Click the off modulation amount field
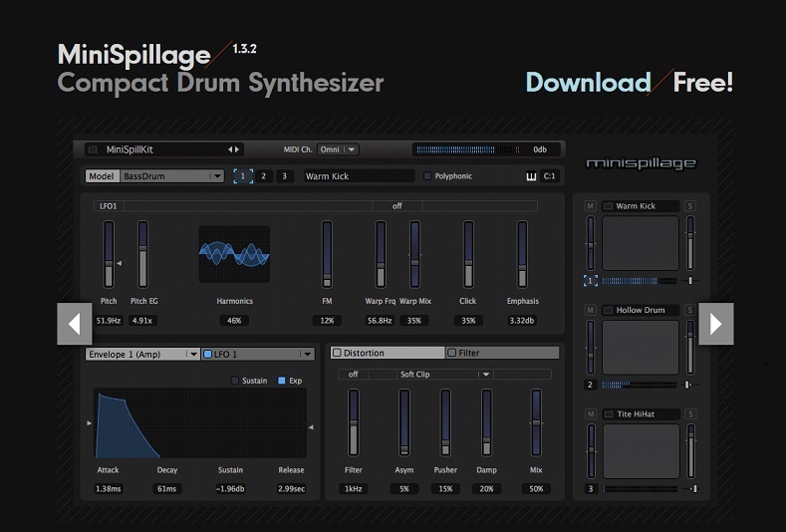This screenshot has height=532, width=786. [x=397, y=206]
